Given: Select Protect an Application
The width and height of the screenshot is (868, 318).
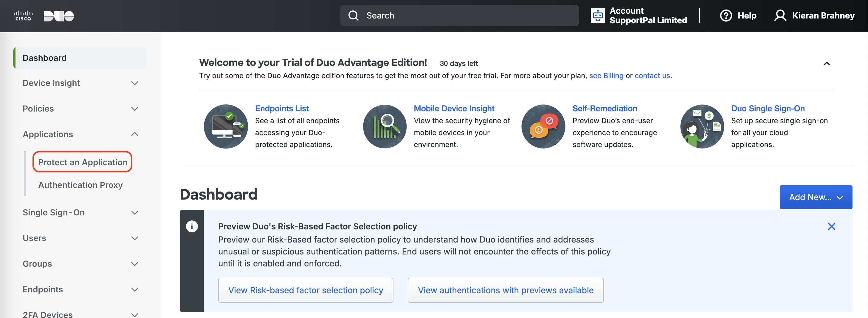Looking at the screenshot, I should pos(83,162).
